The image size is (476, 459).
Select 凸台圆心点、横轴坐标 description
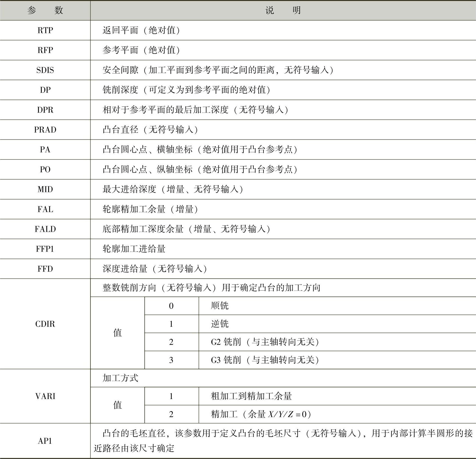200,150
